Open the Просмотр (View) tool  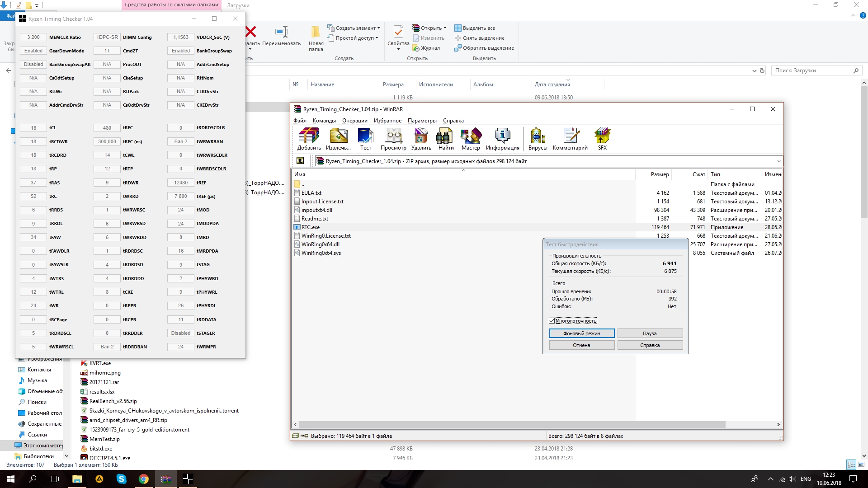(x=393, y=138)
